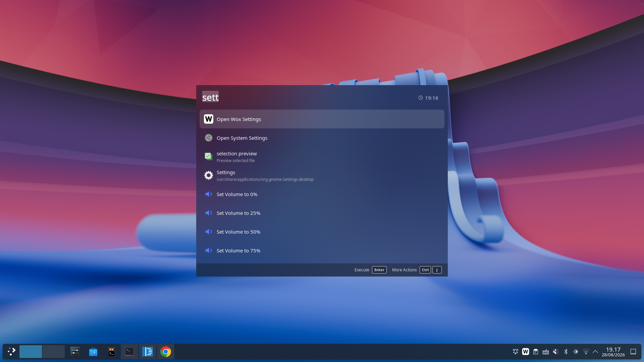
Task: Open System Settings from the taskbar
Action: 75,352
